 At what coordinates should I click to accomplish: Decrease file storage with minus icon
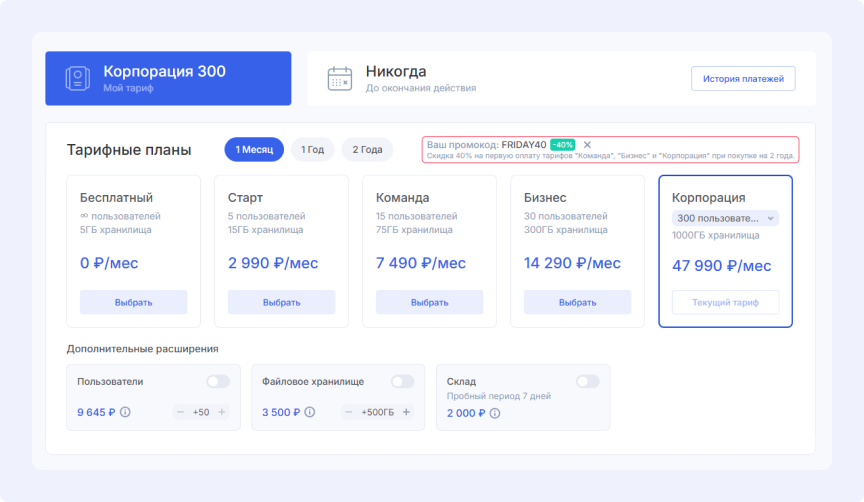point(349,412)
